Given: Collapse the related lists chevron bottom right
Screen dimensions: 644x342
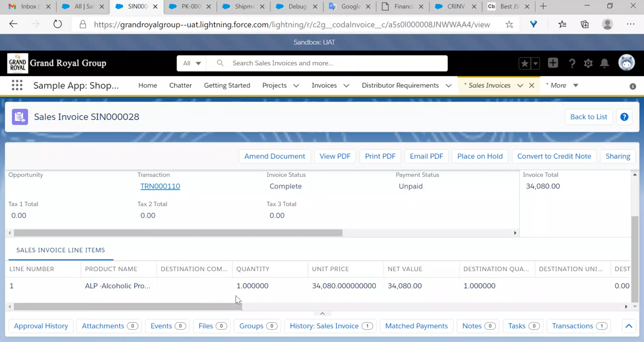Looking at the screenshot, I should [x=628, y=326].
